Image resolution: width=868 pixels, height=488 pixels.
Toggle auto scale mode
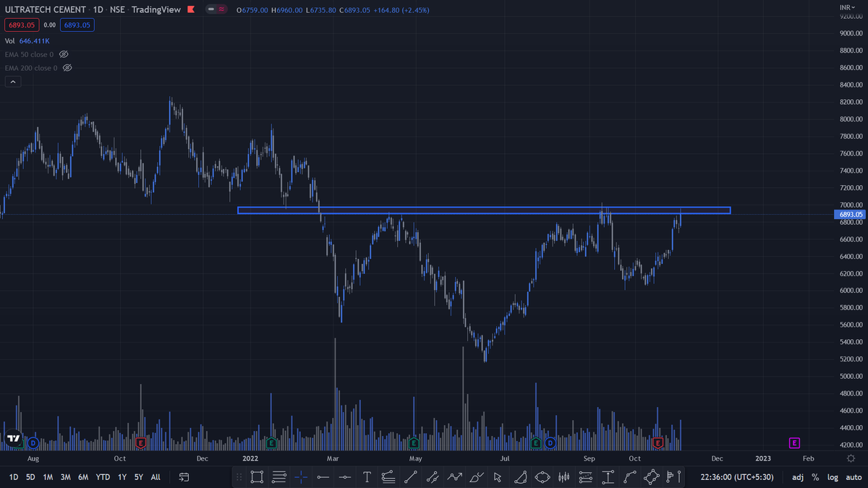pyautogui.click(x=854, y=477)
